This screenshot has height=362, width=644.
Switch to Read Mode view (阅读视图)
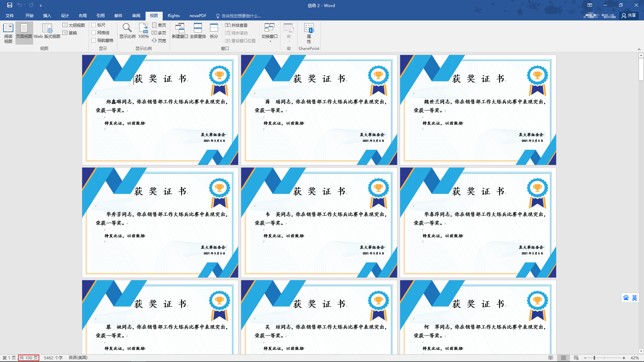8,33
